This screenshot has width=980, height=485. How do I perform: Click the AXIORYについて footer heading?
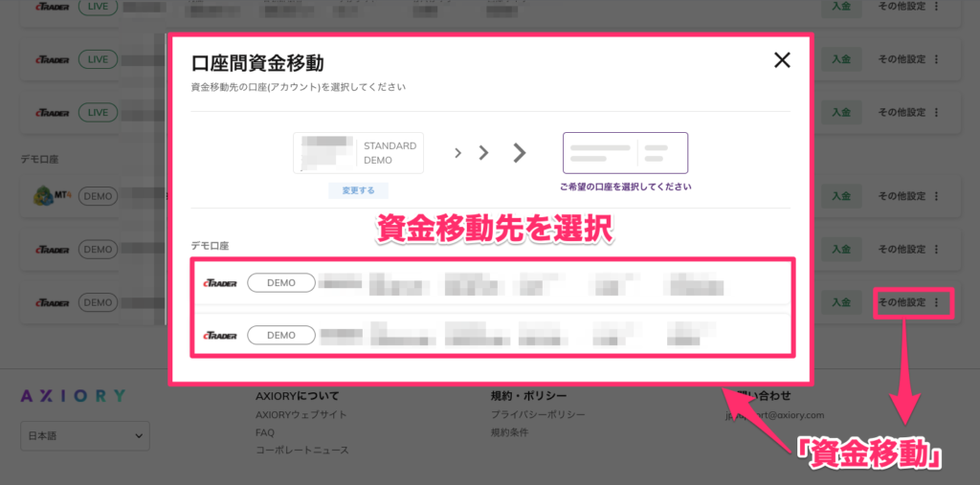coord(297,396)
